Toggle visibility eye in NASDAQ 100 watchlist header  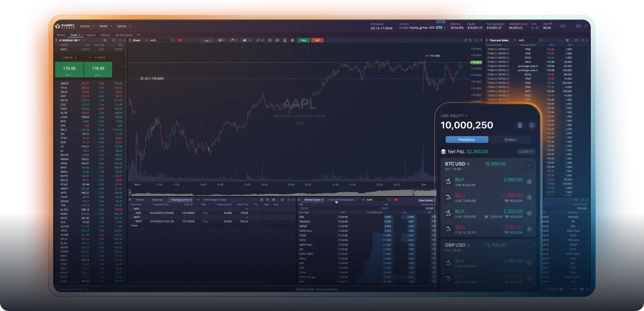click(x=105, y=40)
